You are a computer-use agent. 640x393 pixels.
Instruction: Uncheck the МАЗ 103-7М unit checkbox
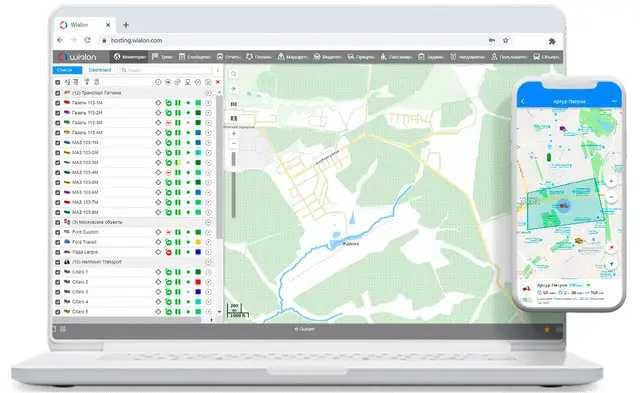coord(58,202)
